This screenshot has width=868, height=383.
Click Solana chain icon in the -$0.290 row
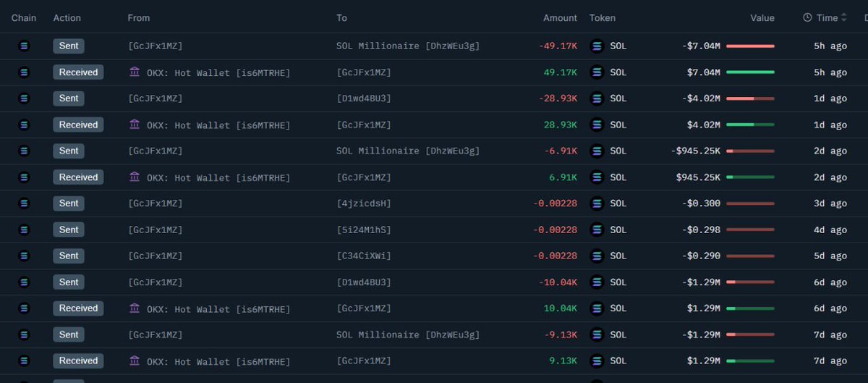(x=24, y=256)
